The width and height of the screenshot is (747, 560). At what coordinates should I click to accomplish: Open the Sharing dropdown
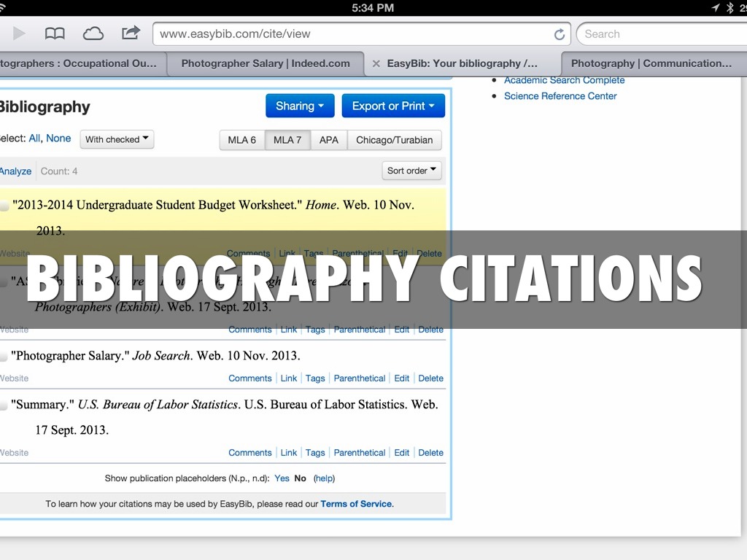pos(300,106)
